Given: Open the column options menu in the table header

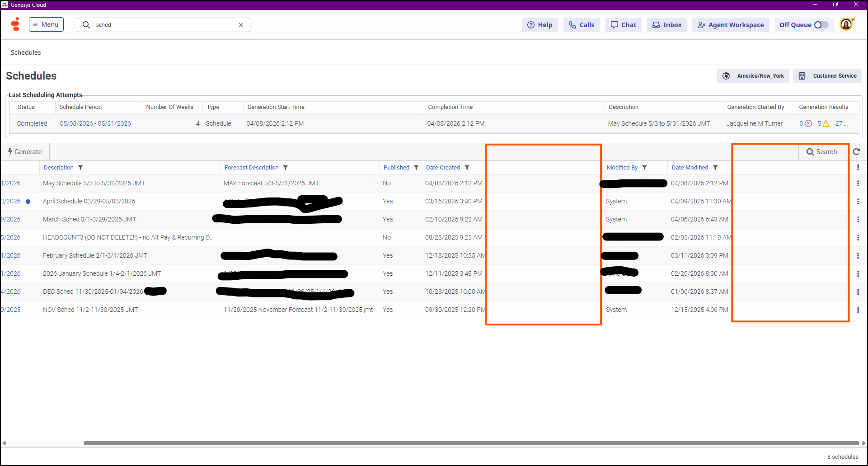Looking at the screenshot, I should (x=858, y=167).
